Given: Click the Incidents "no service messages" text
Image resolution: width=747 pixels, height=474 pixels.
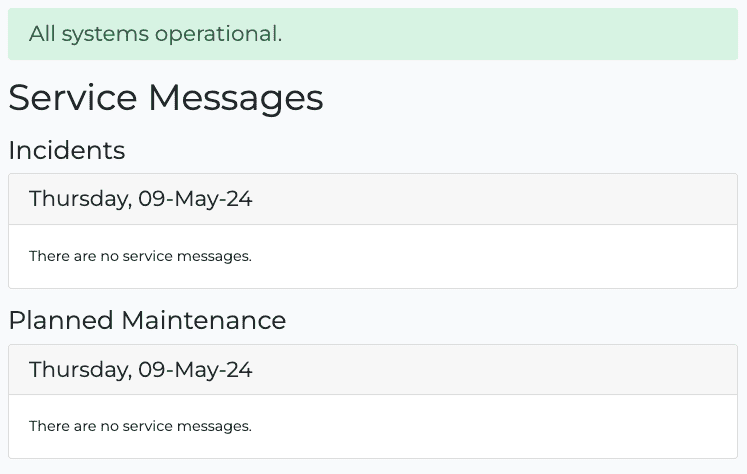Looking at the screenshot, I should click(x=140, y=256).
